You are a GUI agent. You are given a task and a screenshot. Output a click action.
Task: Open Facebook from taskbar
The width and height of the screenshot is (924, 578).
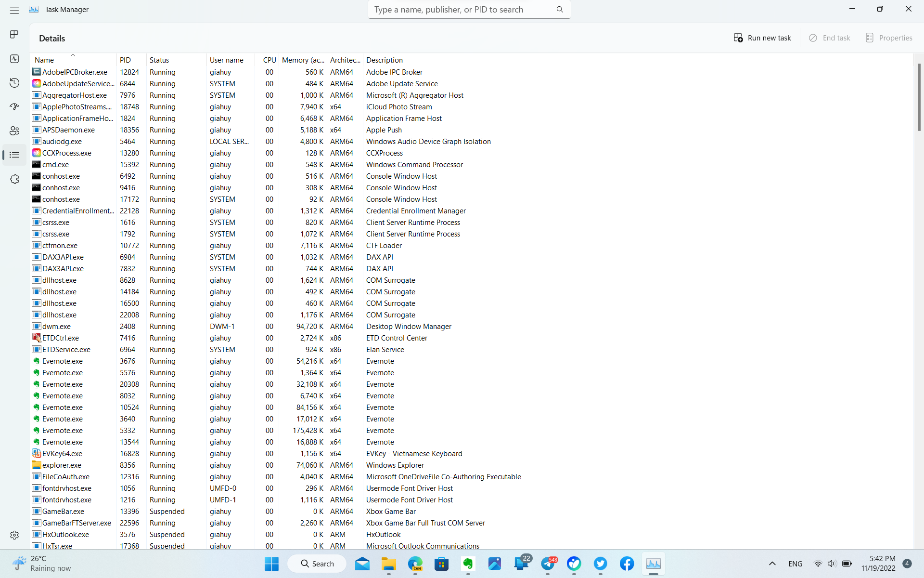(x=627, y=564)
